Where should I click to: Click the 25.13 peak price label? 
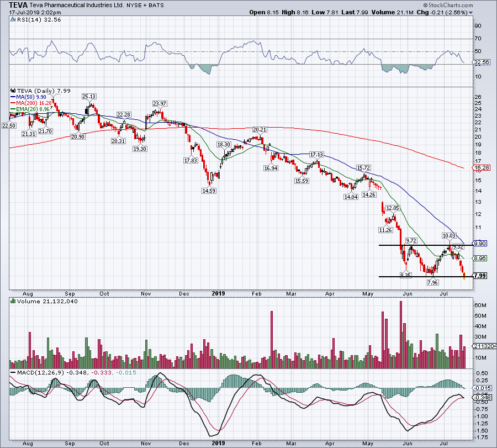click(89, 96)
